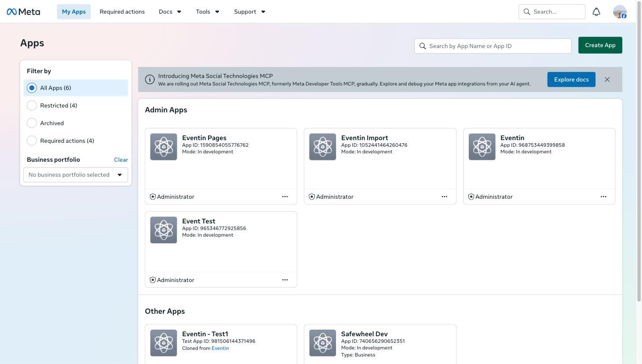Open Required actions in the top nav
The image size is (642, 364).
[122, 12]
